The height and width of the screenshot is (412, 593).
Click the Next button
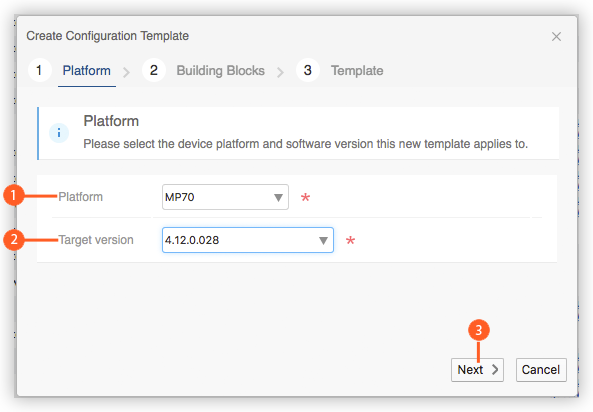point(477,370)
